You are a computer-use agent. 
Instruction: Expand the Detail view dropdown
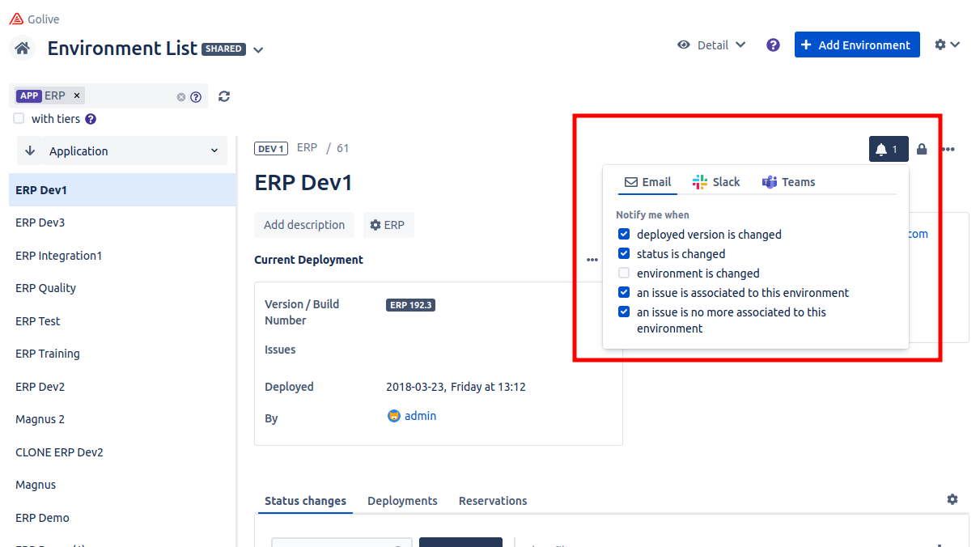pos(712,45)
